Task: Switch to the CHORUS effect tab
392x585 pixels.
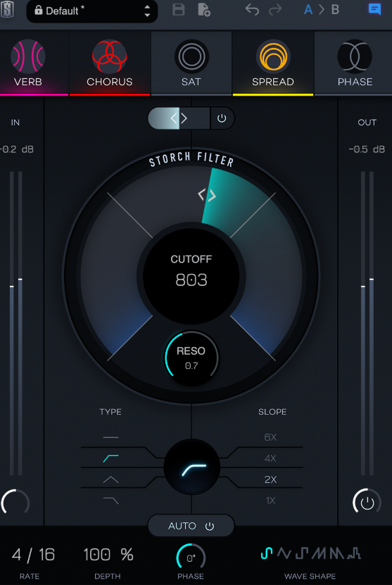Action: pos(110,63)
